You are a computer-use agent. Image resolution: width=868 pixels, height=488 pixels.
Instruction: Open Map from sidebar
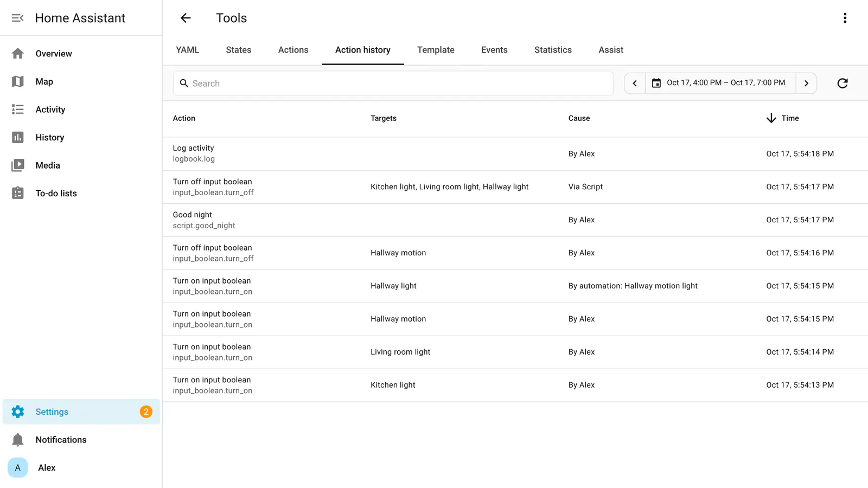81,81
